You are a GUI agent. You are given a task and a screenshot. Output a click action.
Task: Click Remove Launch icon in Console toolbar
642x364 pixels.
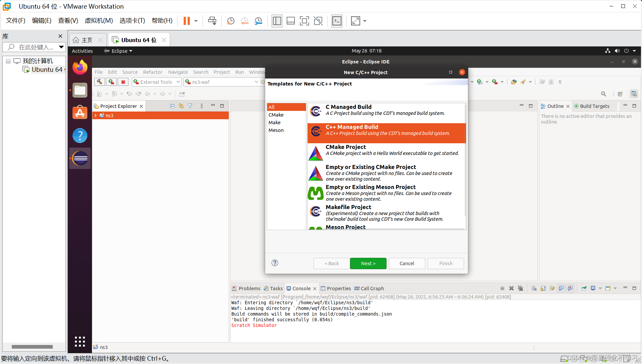click(x=511, y=288)
